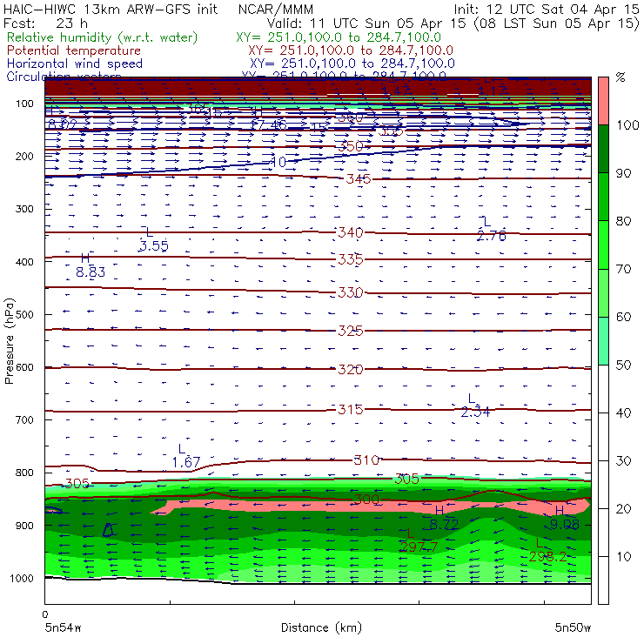The image size is (644, 644).
Task: Click the wind maximum value '8.72'
Action: point(444,525)
